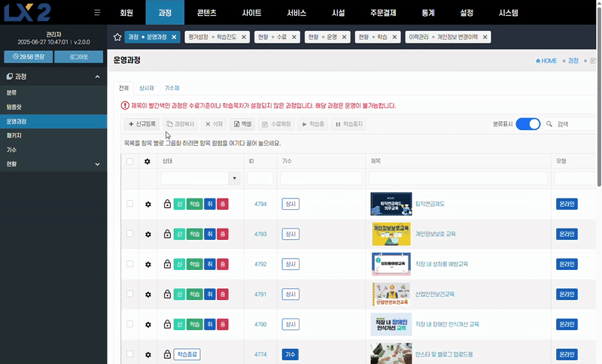The image size is (602, 364).
Task: Open the 주문결제 top menu
Action: tap(383, 13)
